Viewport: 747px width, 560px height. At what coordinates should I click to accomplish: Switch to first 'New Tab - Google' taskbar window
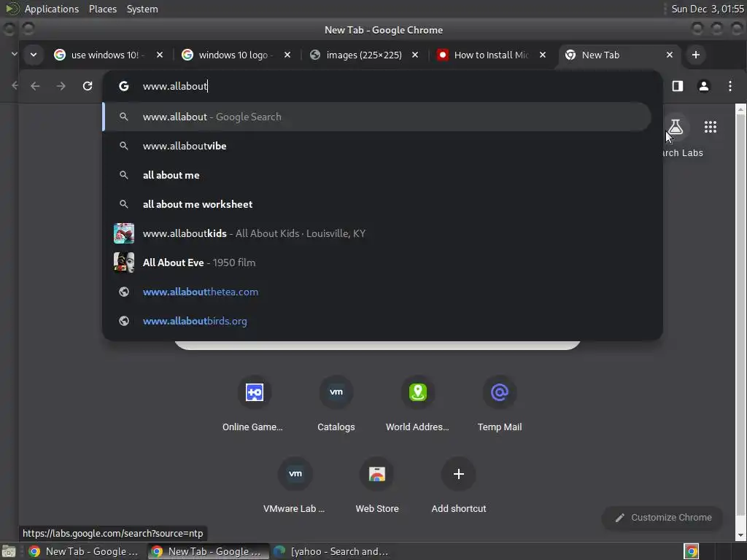point(85,551)
